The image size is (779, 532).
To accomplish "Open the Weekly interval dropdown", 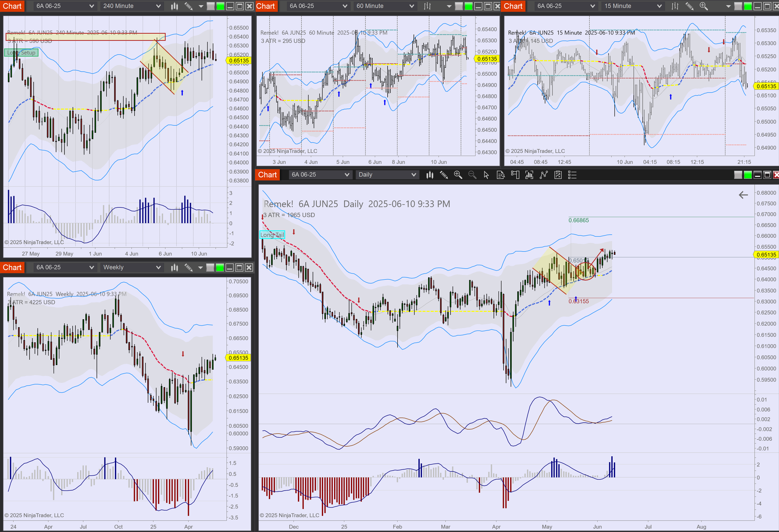I will 132,267.
